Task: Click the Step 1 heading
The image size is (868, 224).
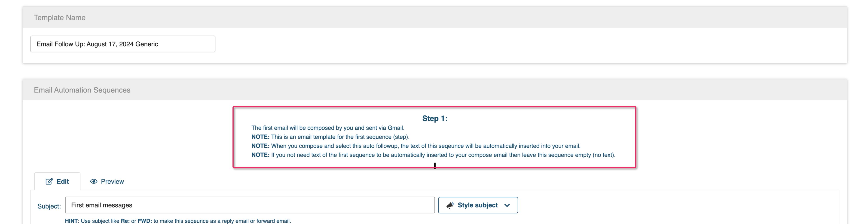Action: click(x=435, y=118)
